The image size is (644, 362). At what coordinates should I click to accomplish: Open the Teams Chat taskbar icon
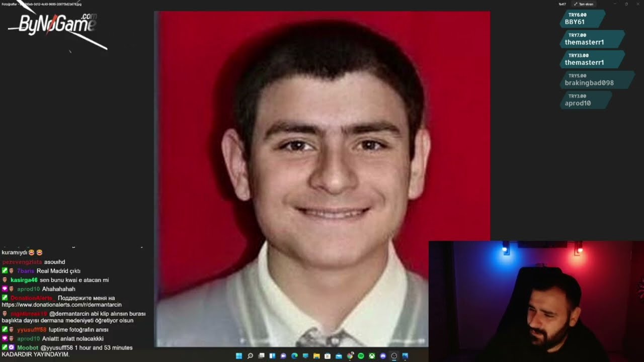point(283,356)
